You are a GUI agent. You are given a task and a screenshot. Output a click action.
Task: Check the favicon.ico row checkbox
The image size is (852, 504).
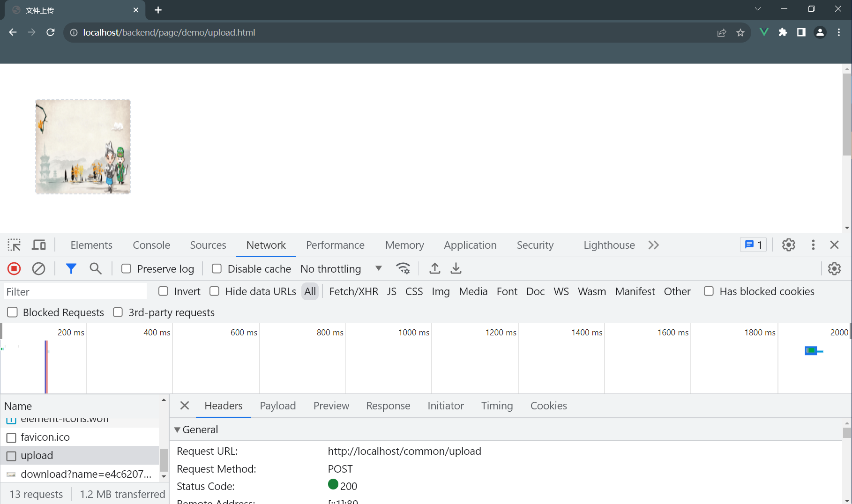(11, 437)
